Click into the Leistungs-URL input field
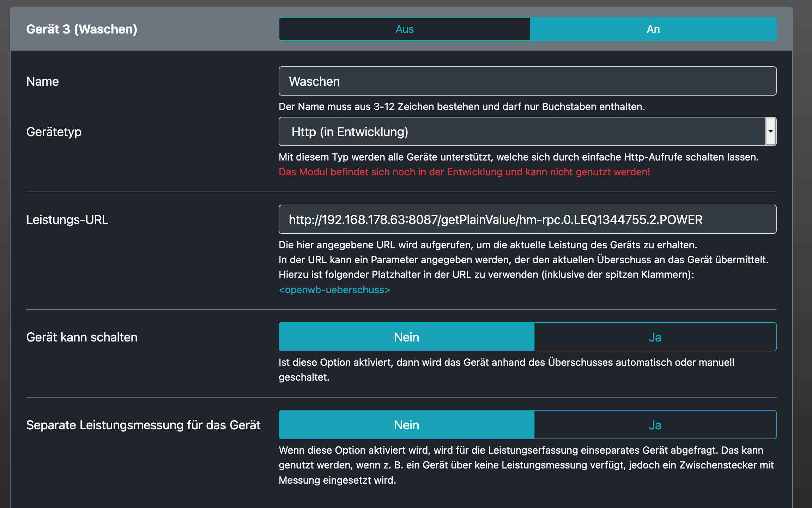This screenshot has height=508, width=812. coord(527,219)
